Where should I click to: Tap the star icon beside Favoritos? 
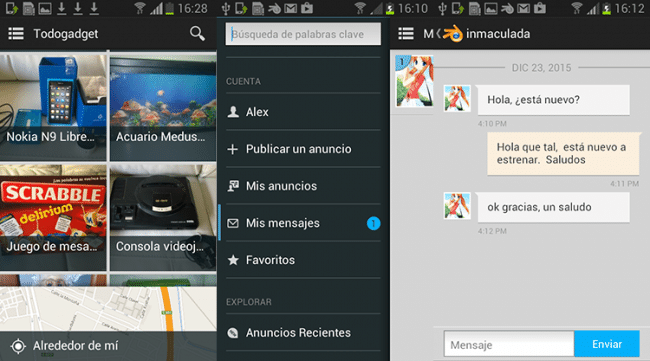tap(233, 260)
